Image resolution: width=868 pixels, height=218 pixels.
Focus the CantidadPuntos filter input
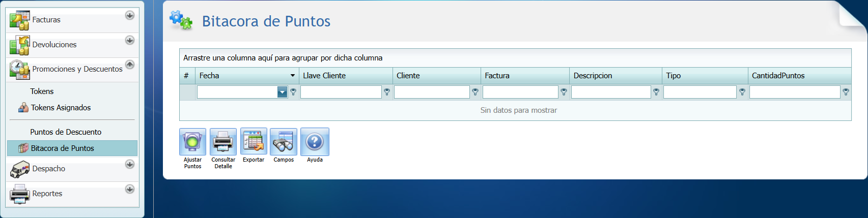tap(795, 92)
